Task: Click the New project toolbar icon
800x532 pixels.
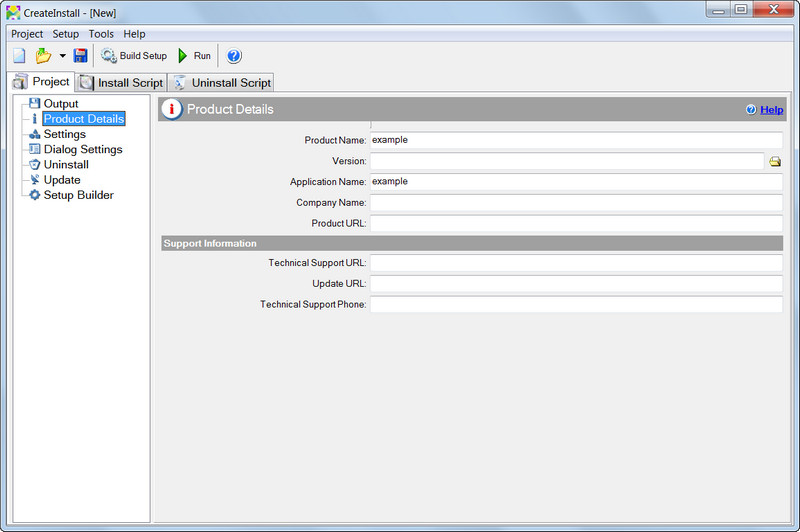Action: pyautogui.click(x=19, y=56)
